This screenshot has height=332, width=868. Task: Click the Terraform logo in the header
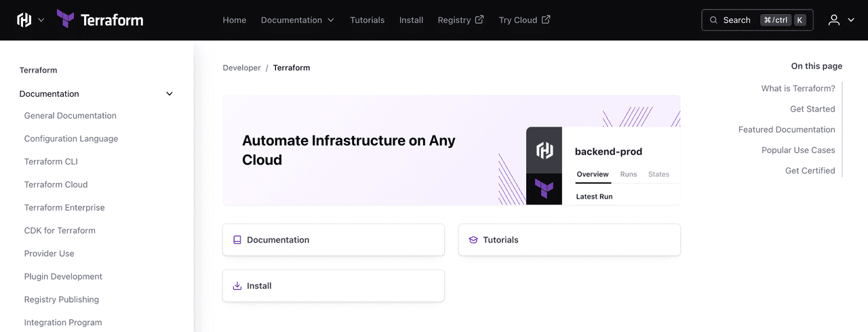pyautogui.click(x=100, y=20)
